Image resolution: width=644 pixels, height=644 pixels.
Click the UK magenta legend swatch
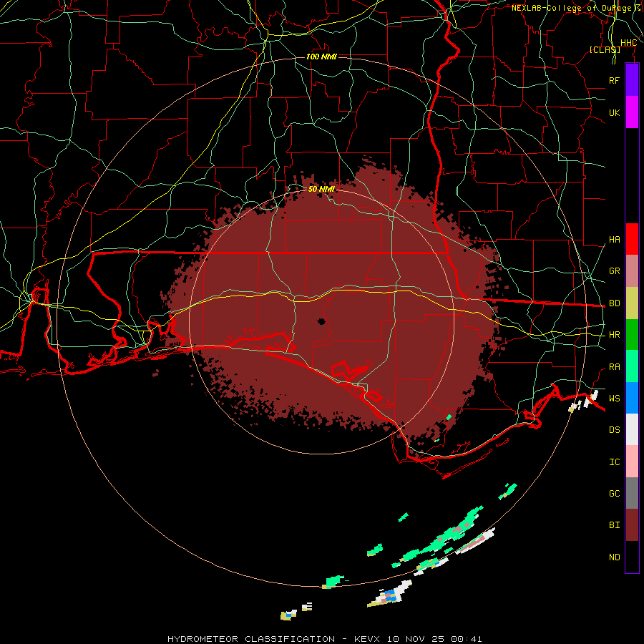[632, 112]
